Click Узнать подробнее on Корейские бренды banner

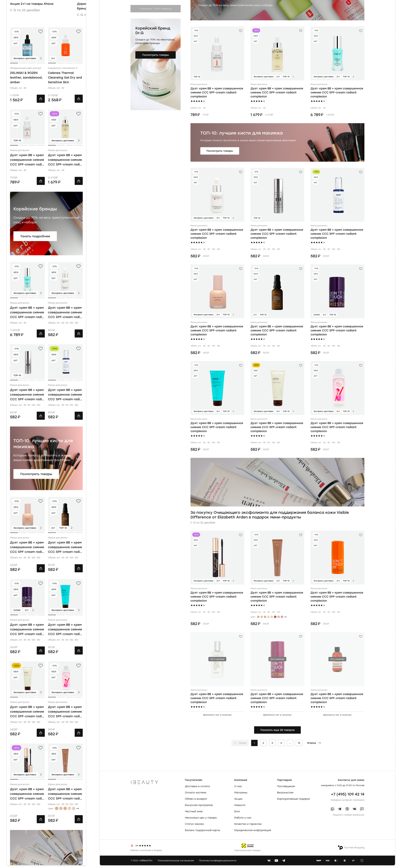tap(35, 236)
